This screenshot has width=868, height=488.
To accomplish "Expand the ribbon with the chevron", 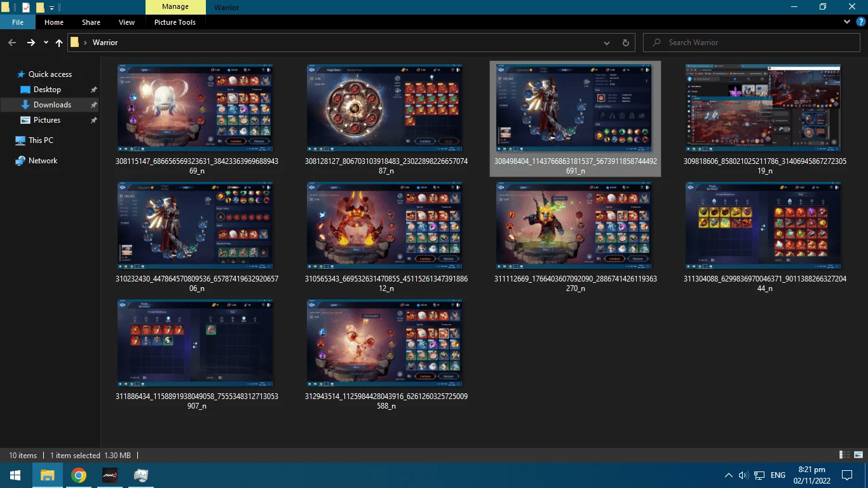I will click(x=847, y=22).
